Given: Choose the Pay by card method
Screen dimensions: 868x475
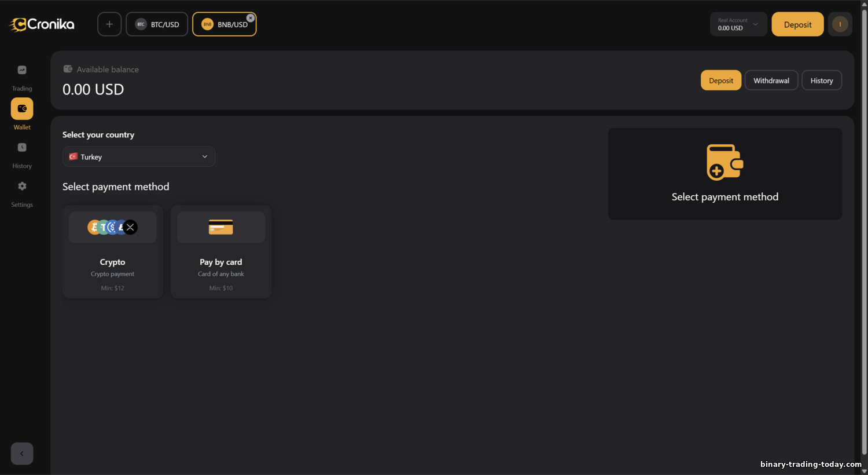Looking at the screenshot, I should [221, 252].
